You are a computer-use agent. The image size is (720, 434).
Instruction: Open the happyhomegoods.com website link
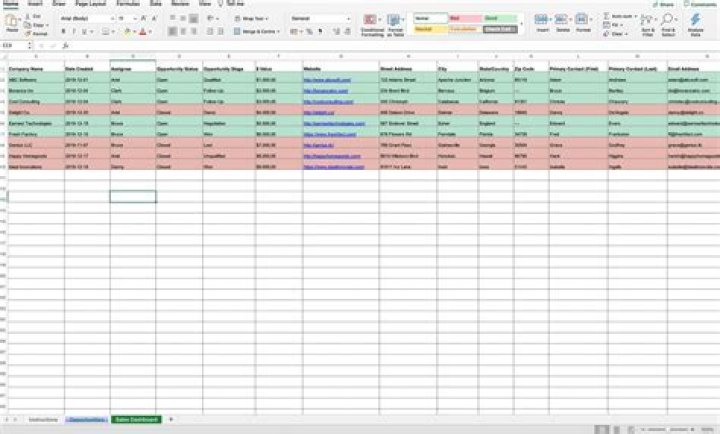[332, 156]
